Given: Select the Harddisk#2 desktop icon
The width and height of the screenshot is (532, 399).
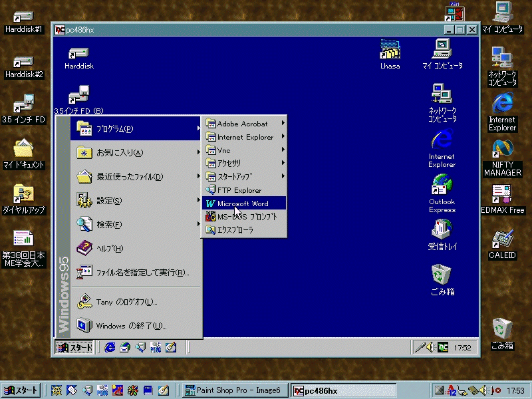Looking at the screenshot, I should (24, 68).
